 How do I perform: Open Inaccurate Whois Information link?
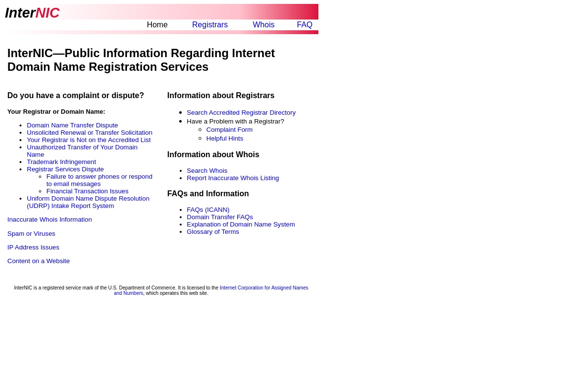(49, 220)
